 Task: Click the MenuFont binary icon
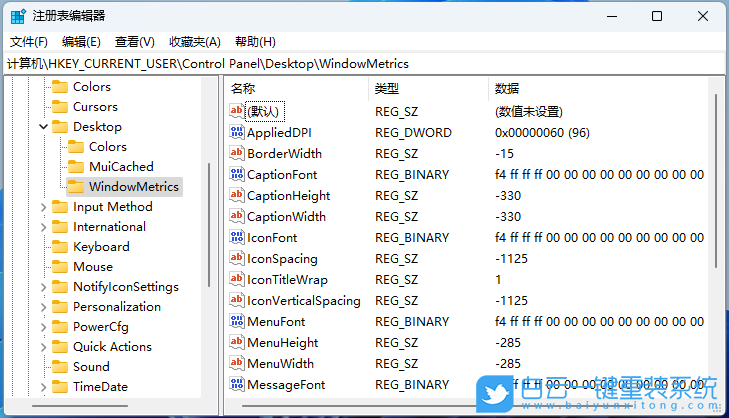(x=237, y=321)
